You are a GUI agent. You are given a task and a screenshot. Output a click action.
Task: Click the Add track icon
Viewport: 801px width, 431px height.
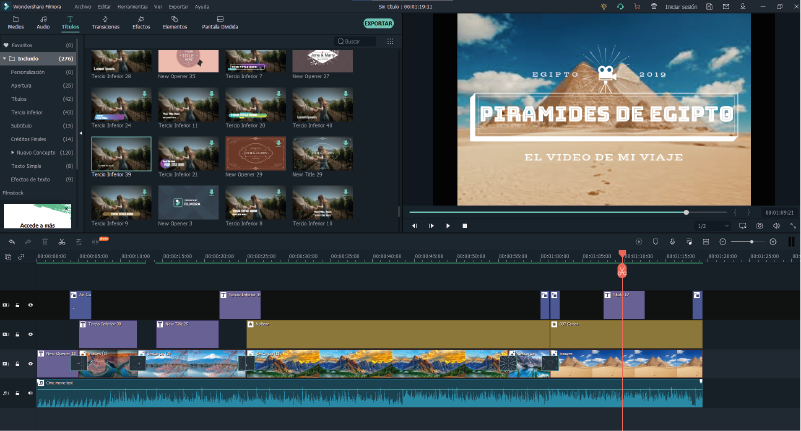click(x=8, y=257)
